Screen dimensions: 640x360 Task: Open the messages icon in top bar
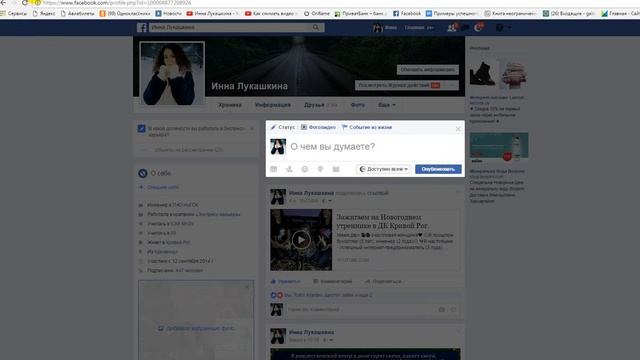pos(465,27)
